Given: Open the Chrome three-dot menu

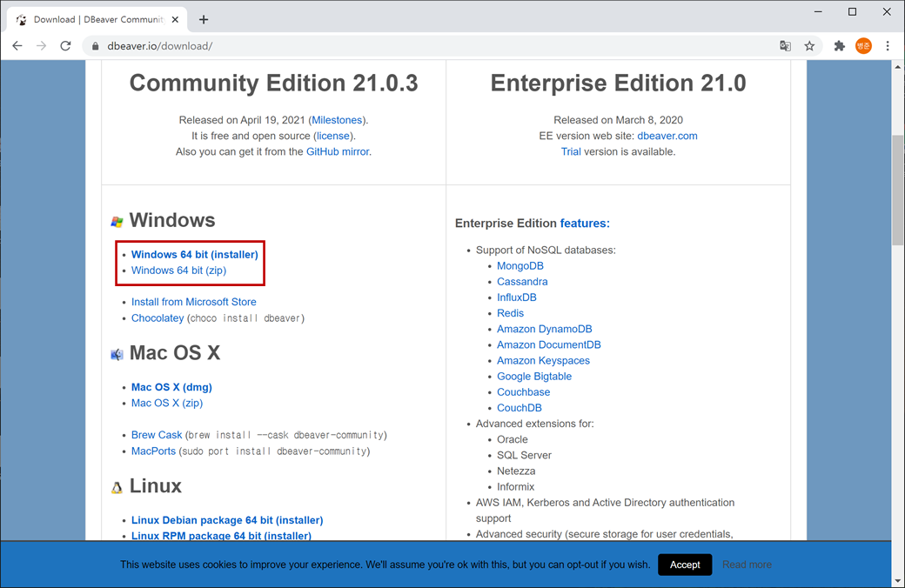Looking at the screenshot, I should click(888, 45).
